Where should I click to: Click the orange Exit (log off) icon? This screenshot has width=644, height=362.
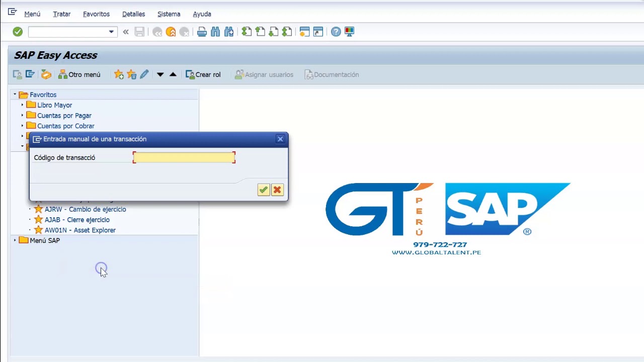point(171,32)
